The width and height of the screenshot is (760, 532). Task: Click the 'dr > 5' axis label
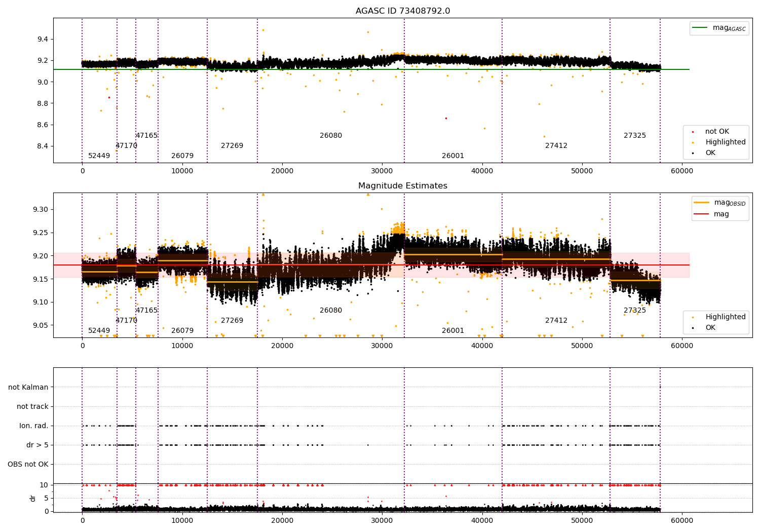37,445
